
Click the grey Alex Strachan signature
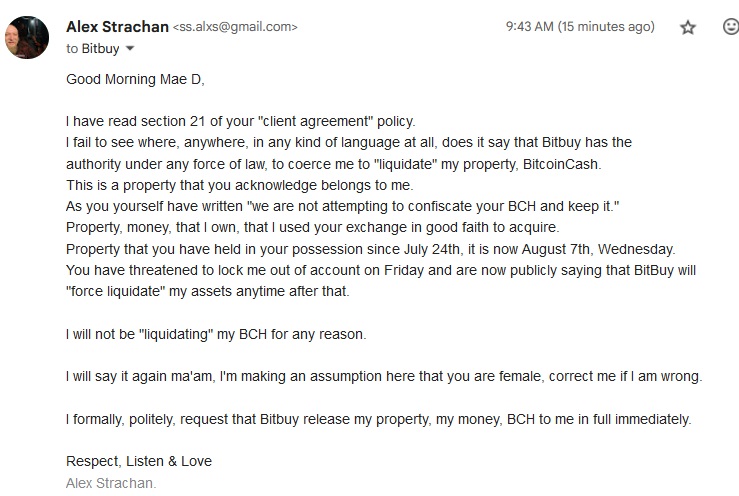click(x=111, y=483)
